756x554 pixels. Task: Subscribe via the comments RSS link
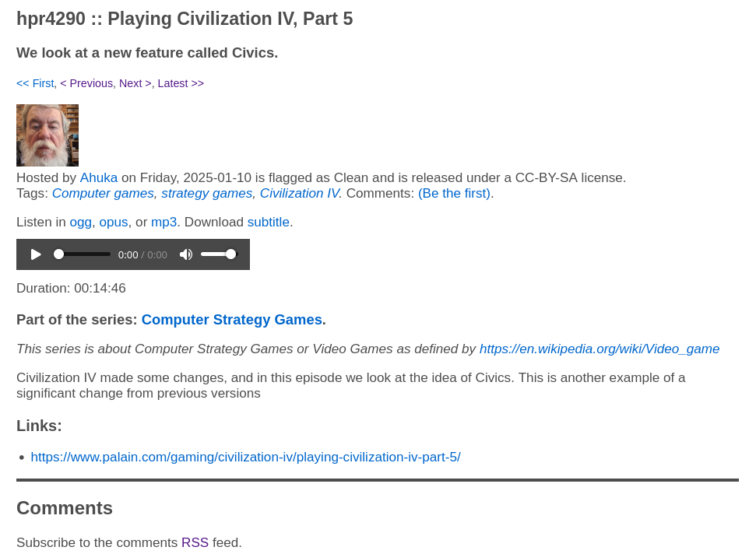click(x=195, y=542)
